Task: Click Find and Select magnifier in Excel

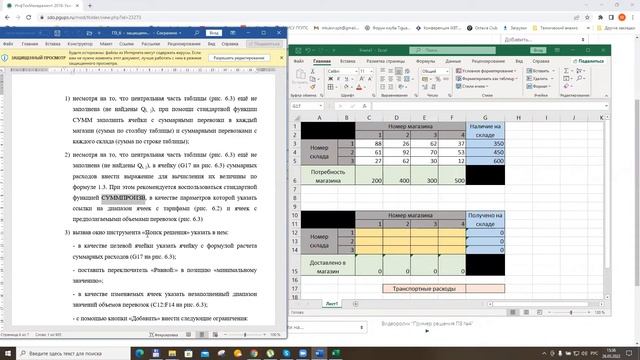Action: [580, 78]
